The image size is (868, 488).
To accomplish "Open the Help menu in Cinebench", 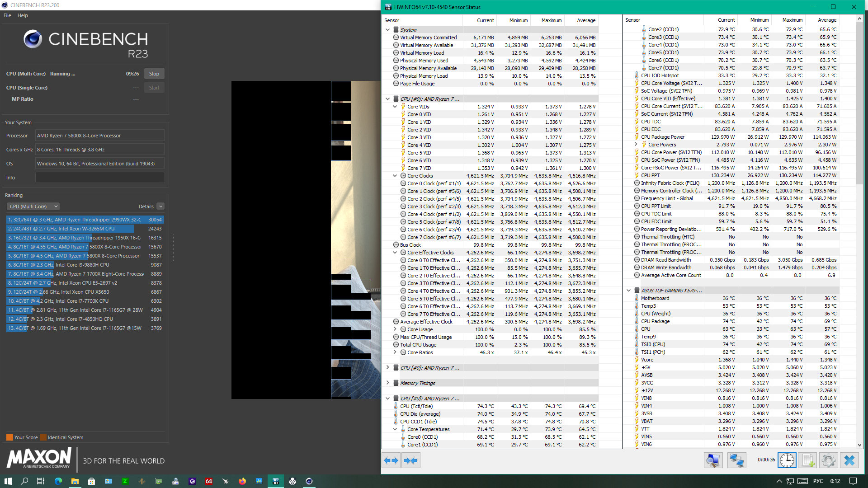I will click(x=23, y=15).
